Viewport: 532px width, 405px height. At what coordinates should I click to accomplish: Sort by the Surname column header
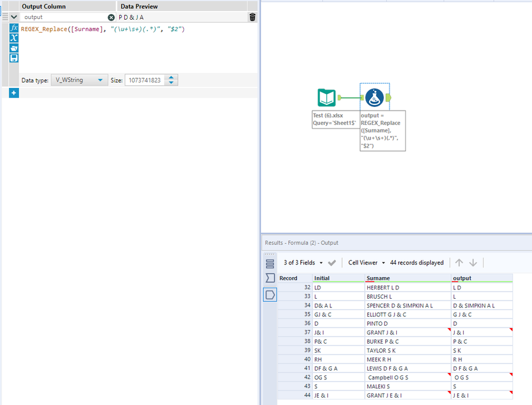pos(408,278)
